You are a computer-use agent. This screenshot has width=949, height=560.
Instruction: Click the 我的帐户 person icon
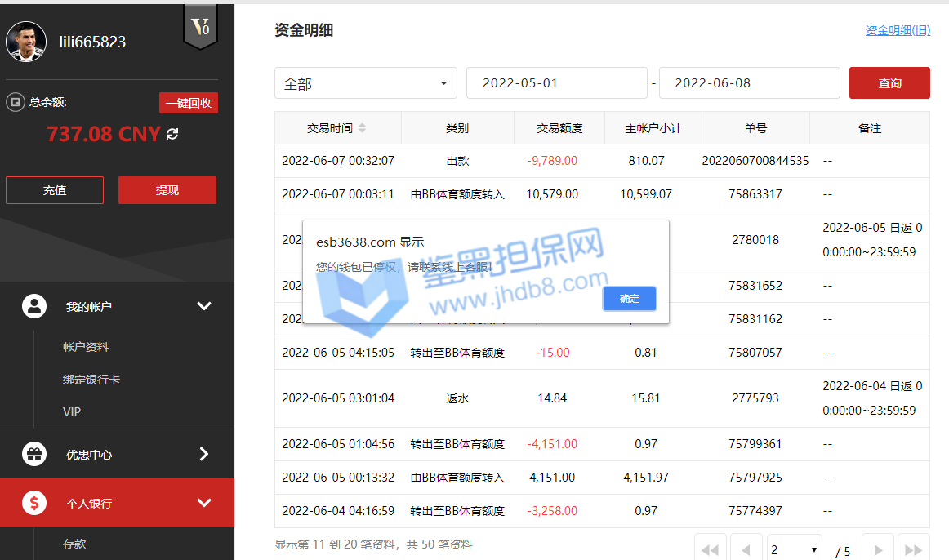pos(34,306)
